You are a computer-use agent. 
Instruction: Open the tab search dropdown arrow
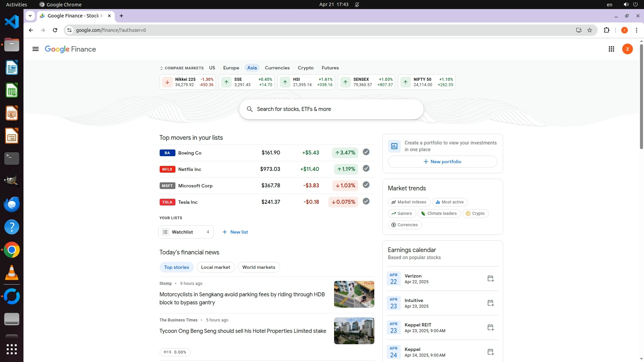coord(30,16)
